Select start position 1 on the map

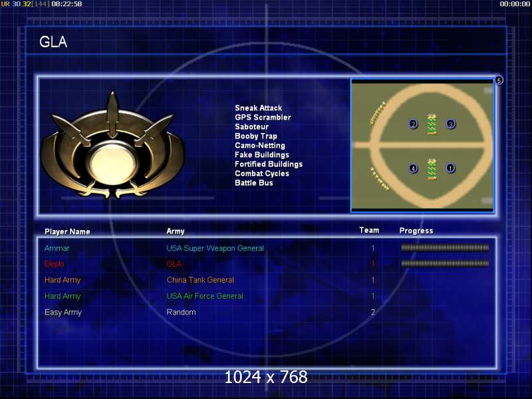point(450,168)
